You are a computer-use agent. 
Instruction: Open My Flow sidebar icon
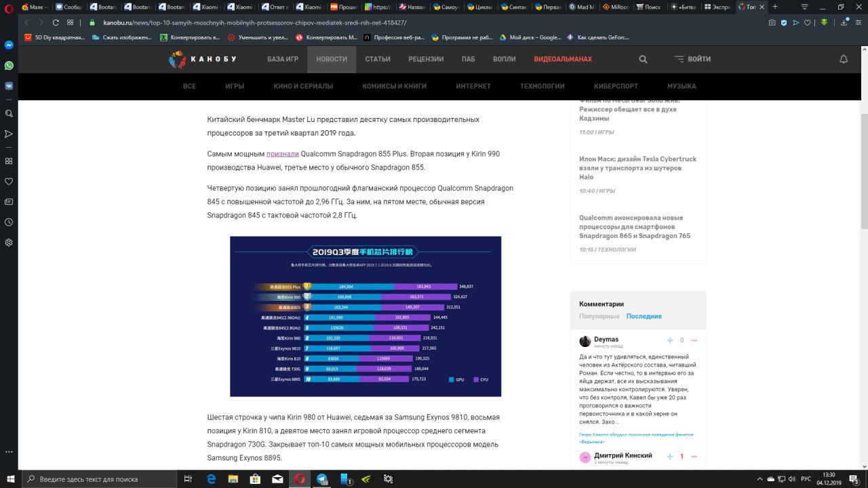click(x=9, y=134)
